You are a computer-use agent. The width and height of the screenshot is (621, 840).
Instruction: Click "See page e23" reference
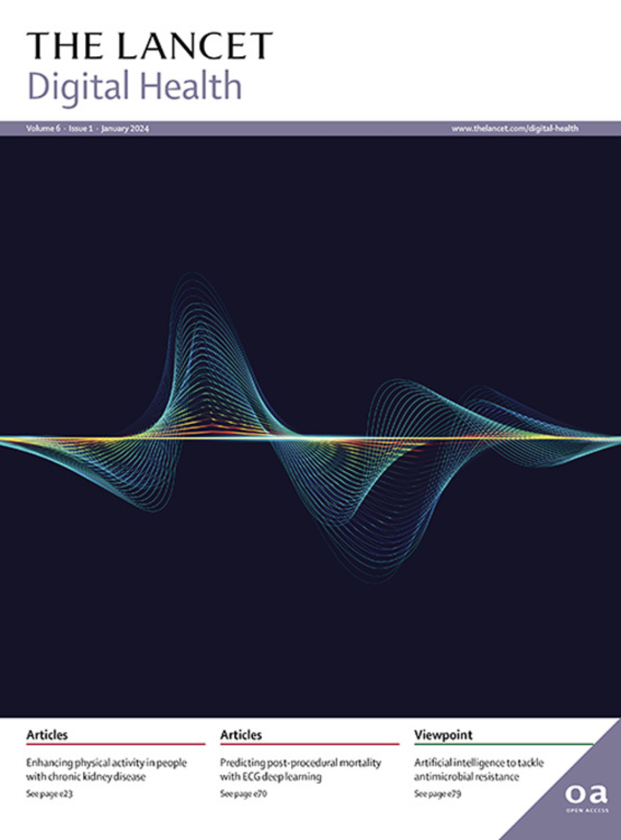pos(49,794)
